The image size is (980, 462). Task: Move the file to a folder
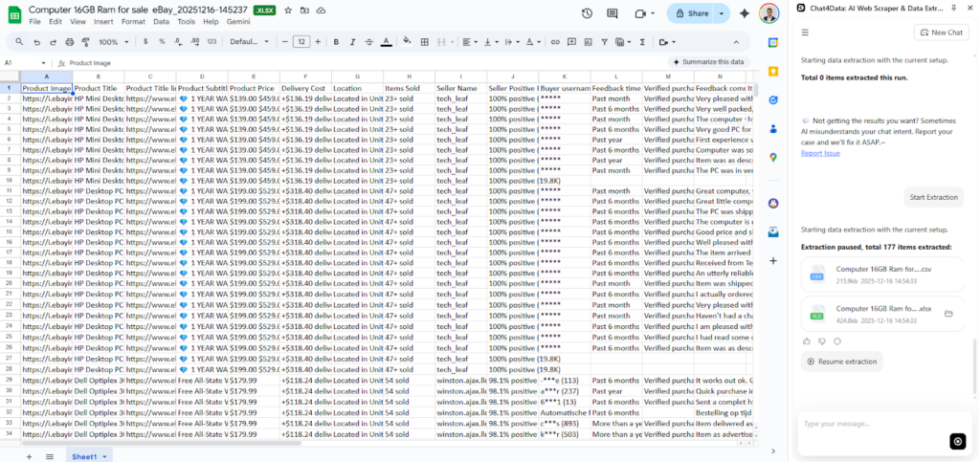304,11
